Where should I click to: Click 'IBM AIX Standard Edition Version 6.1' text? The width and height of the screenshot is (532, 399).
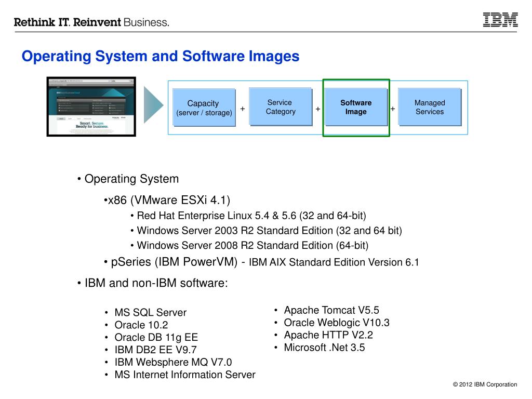coord(334,262)
